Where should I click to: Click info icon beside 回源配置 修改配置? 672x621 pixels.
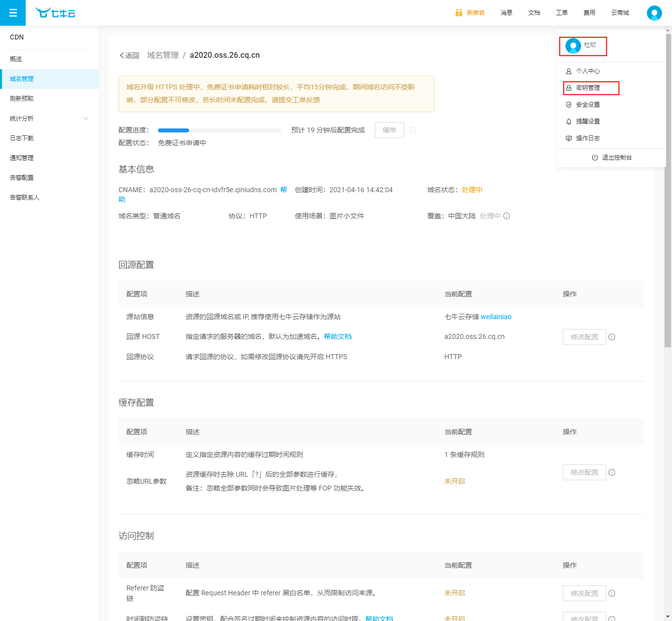(612, 337)
